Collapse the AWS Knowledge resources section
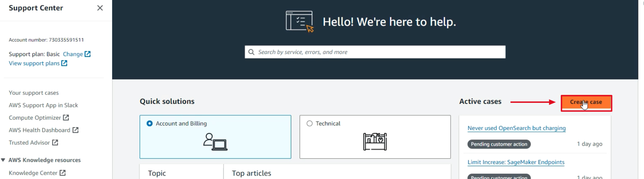Viewport: 644px width, 179px height. coord(3,160)
